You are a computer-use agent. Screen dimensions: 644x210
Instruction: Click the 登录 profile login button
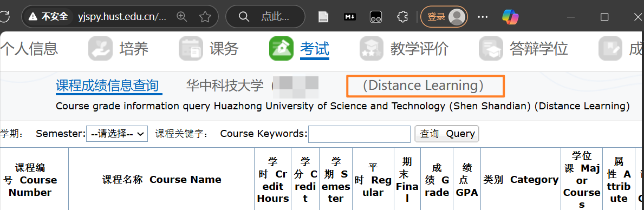point(444,17)
